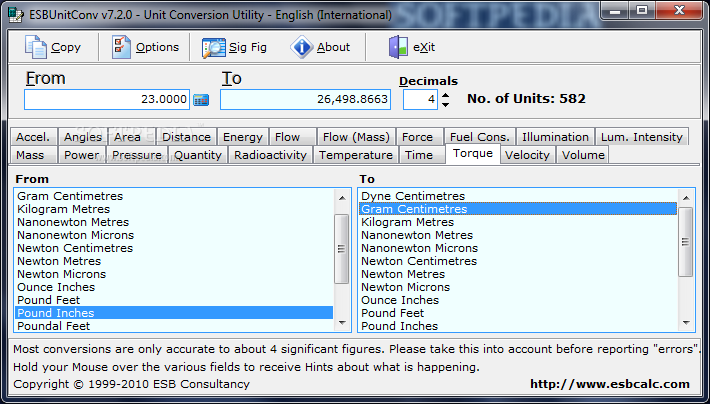Viewport: 710px width, 404px height.
Task: Open the About info icon
Action: coord(302,47)
